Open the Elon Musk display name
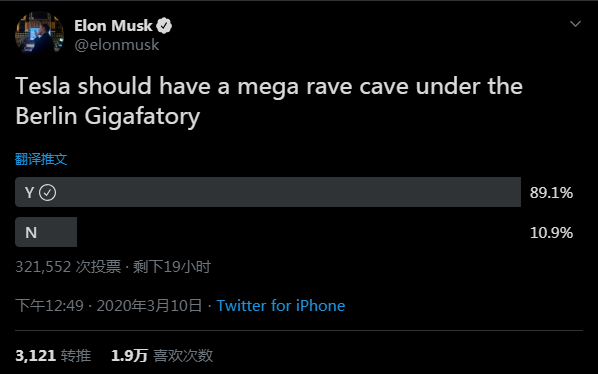 click(113, 26)
